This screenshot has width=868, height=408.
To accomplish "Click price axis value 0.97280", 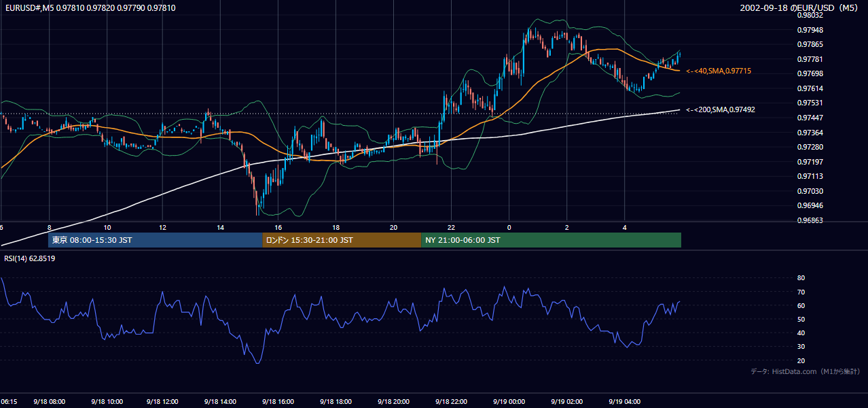I will (x=810, y=147).
